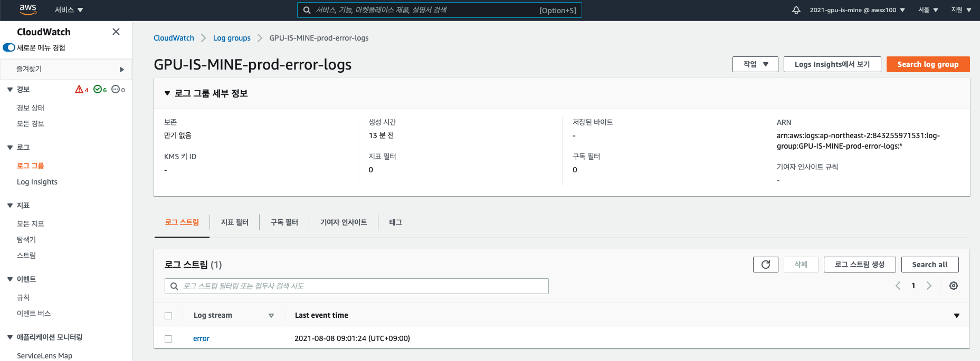Collapse the 이벤트 events section
Screen dimensions: 980x361
coord(10,279)
